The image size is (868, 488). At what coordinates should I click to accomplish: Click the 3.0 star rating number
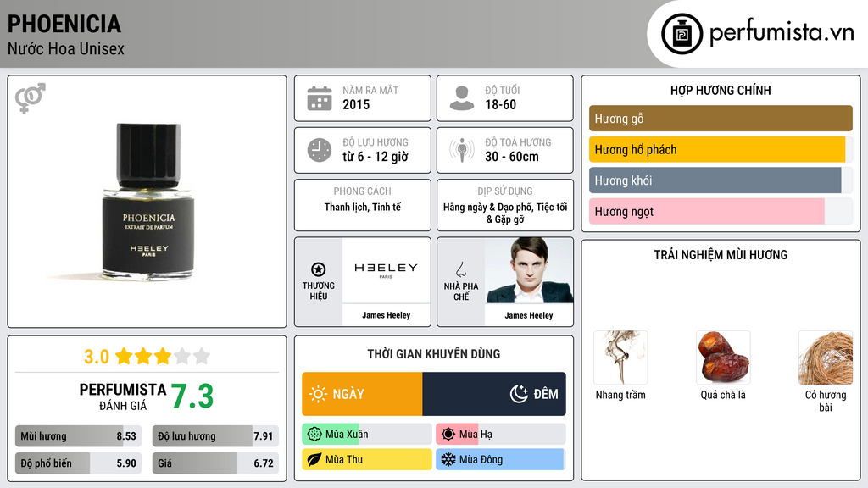pos(97,357)
